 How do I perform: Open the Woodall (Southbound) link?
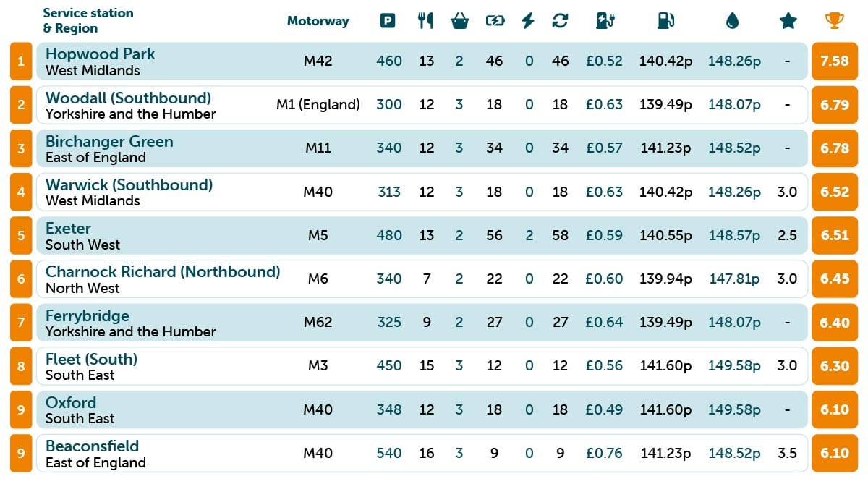click(128, 98)
